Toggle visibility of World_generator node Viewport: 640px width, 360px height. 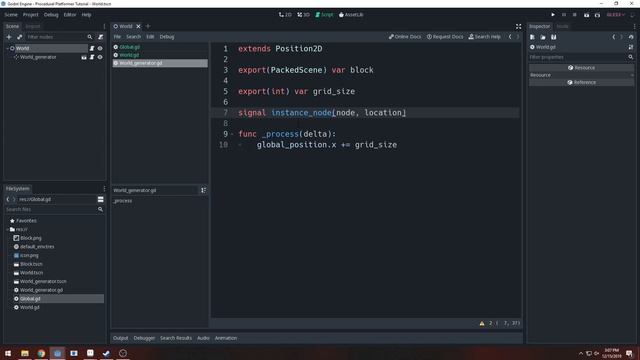pos(100,57)
